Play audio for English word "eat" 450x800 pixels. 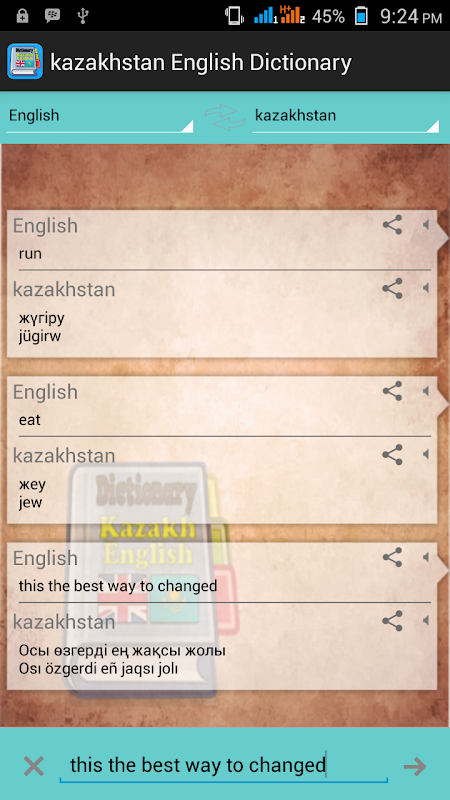(x=426, y=391)
